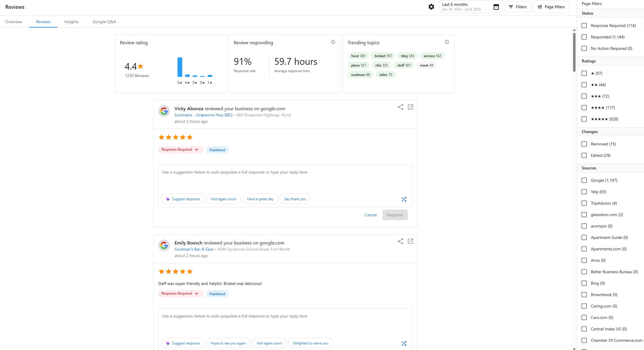Filter by three-star ratings (72)

coord(584,96)
